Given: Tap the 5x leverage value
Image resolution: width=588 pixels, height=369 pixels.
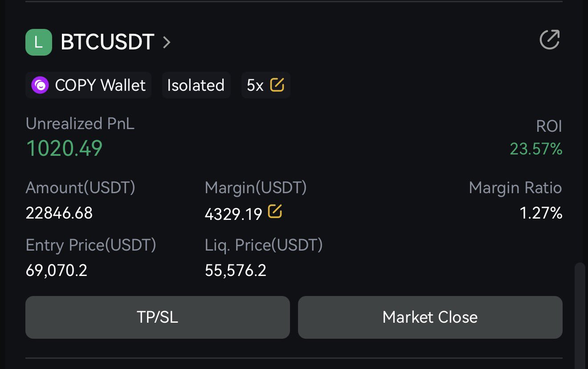Looking at the screenshot, I should (x=255, y=85).
